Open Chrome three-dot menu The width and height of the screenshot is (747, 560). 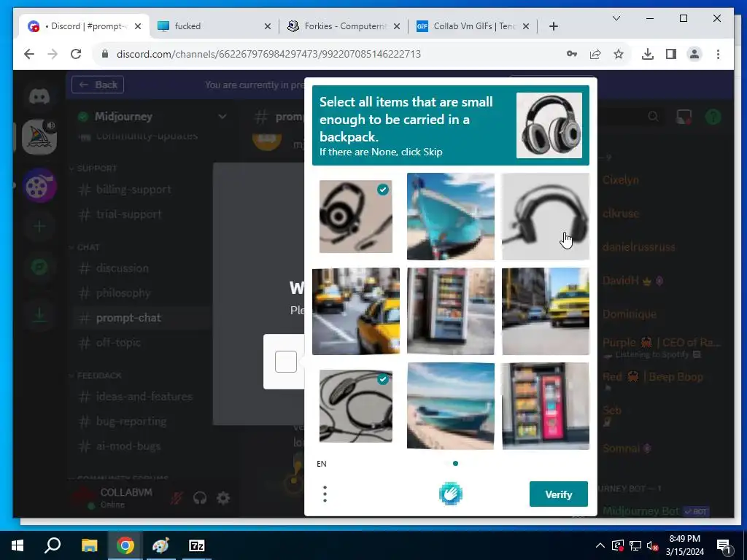tap(718, 54)
